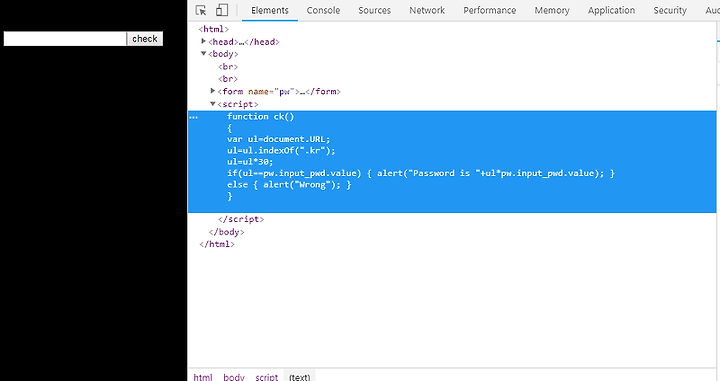The height and width of the screenshot is (381, 720).
Task: Open the three-dots actions for selected node
Action: click(x=194, y=117)
